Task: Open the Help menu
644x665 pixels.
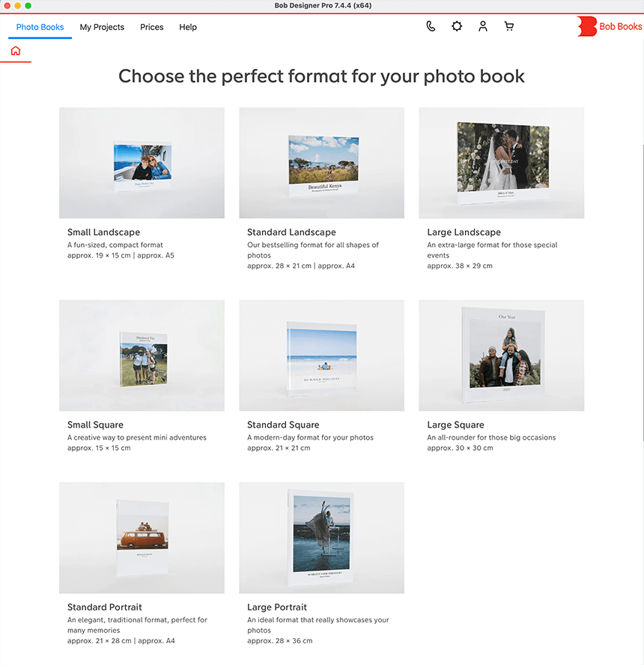Action: pos(188,27)
